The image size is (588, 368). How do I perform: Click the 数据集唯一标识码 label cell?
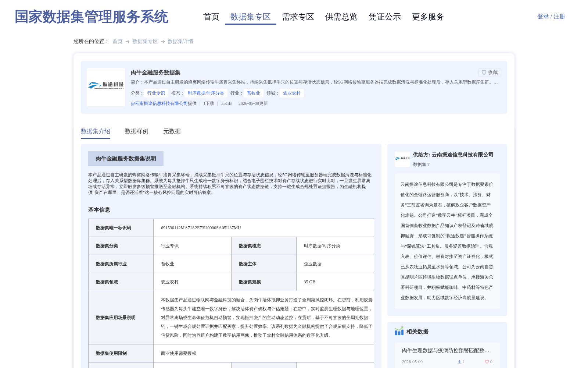121,228
